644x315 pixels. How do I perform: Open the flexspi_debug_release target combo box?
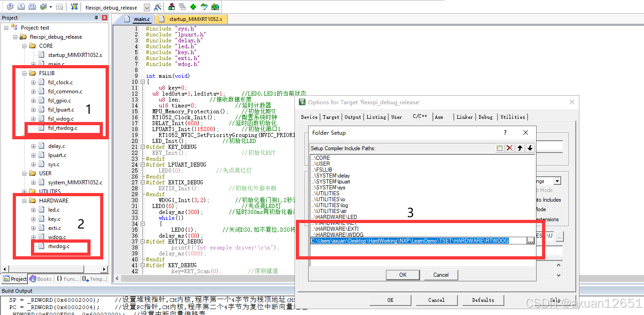click(147, 7)
